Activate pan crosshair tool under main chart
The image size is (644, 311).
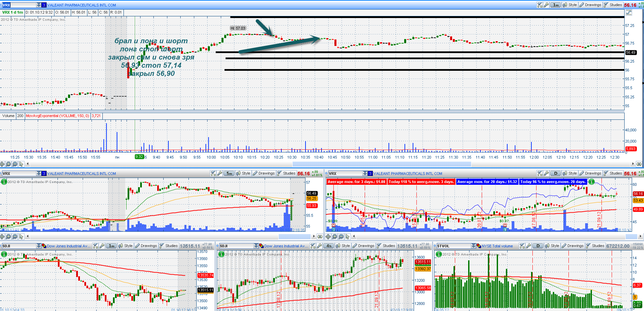(2, 164)
